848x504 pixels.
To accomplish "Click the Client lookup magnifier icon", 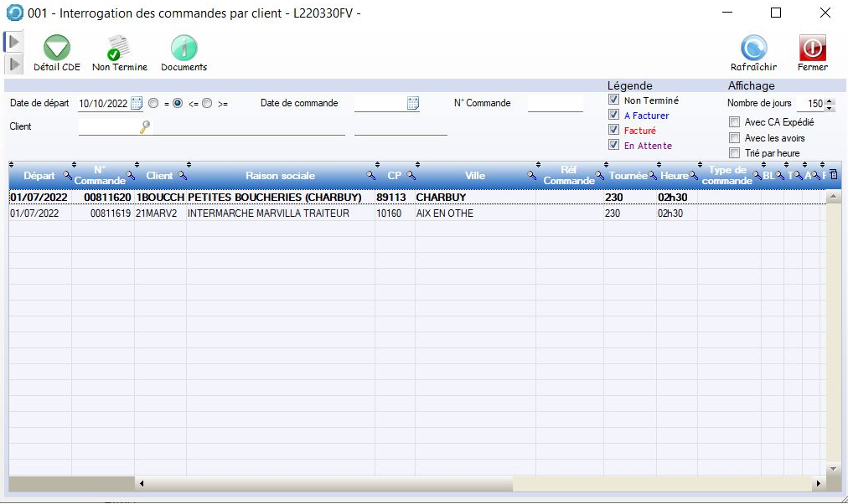I will [x=145, y=126].
